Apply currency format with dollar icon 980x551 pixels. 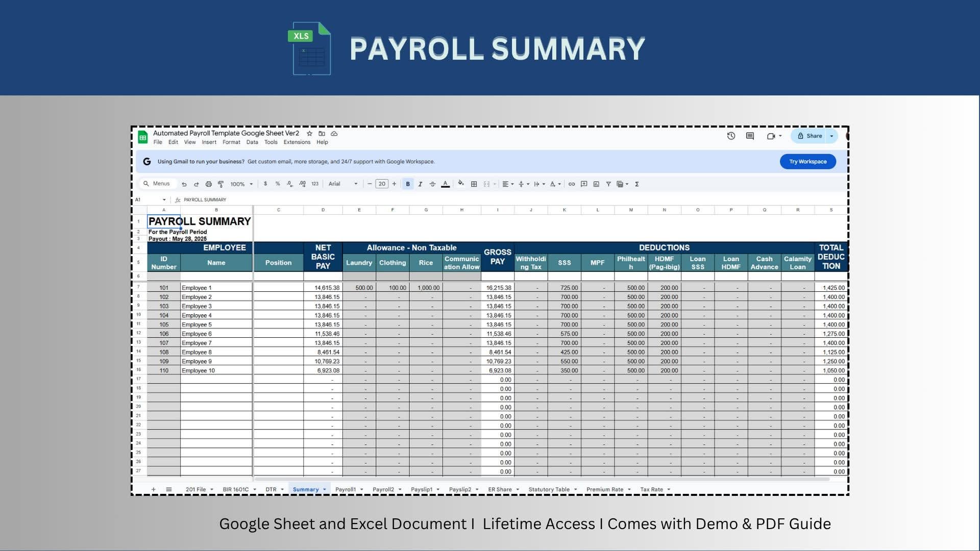pyautogui.click(x=265, y=184)
